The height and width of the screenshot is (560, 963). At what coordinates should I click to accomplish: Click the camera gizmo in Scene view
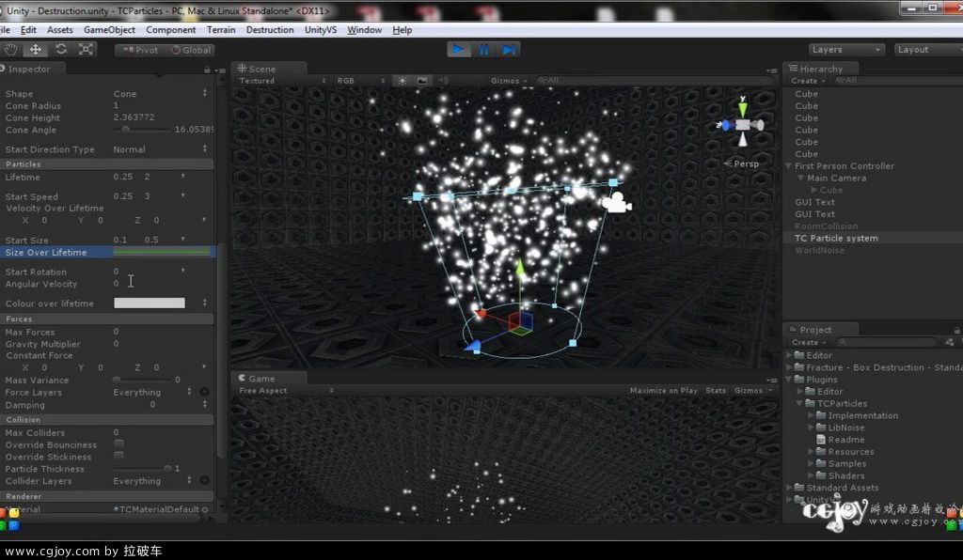[x=615, y=202]
